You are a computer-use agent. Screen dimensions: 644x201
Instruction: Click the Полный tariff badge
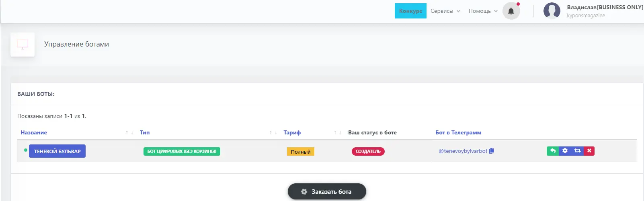301,152
